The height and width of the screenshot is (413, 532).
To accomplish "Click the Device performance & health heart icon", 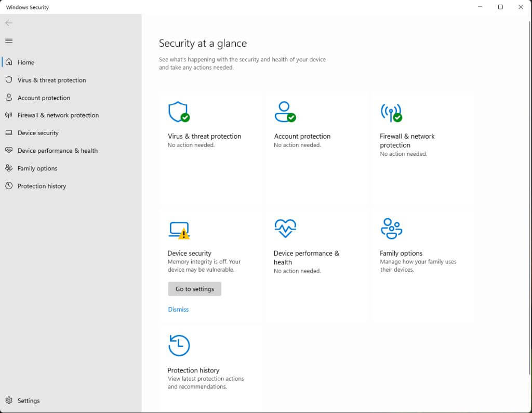I will click(x=285, y=228).
